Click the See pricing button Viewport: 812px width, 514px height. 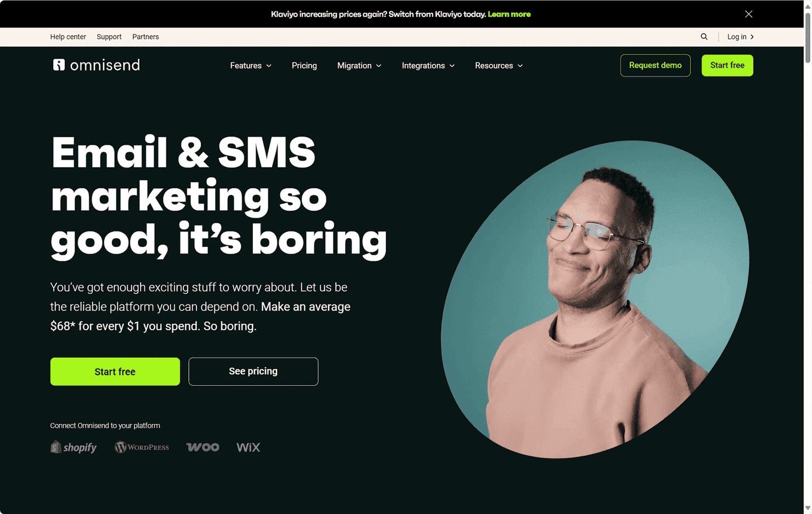pyautogui.click(x=253, y=371)
